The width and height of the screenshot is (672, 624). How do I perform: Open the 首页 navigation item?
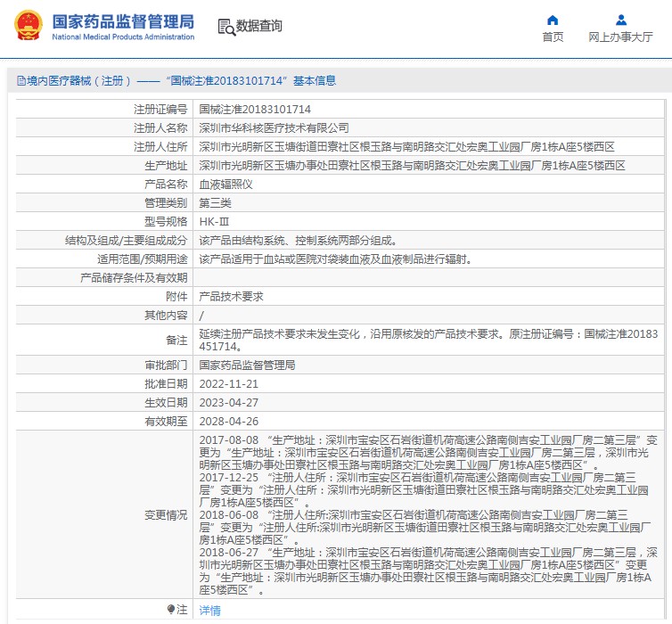pos(553,37)
